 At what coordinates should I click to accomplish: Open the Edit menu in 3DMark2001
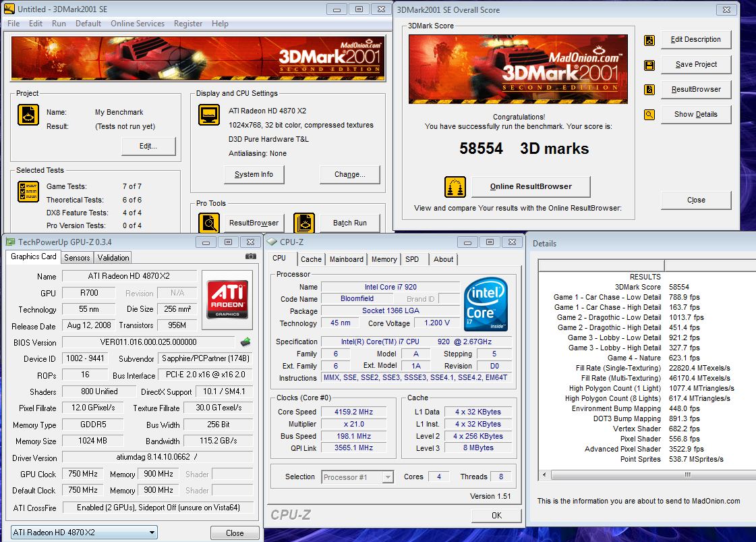click(x=36, y=23)
